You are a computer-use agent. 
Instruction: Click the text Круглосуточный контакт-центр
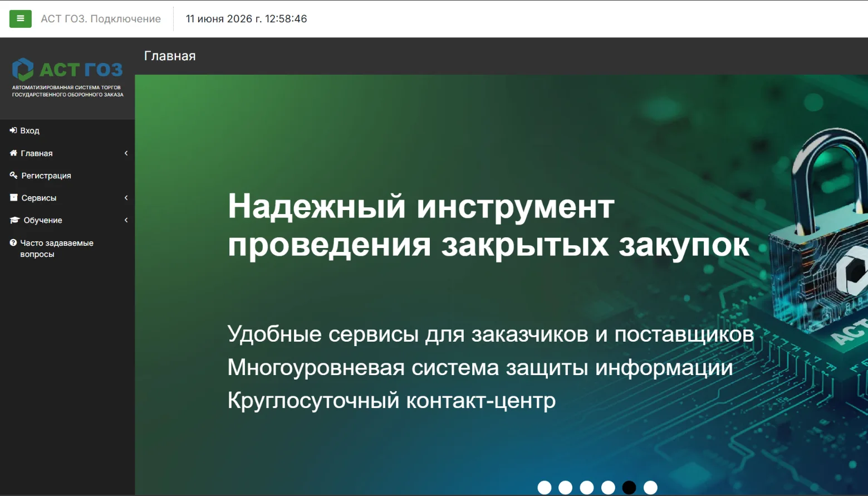click(391, 401)
